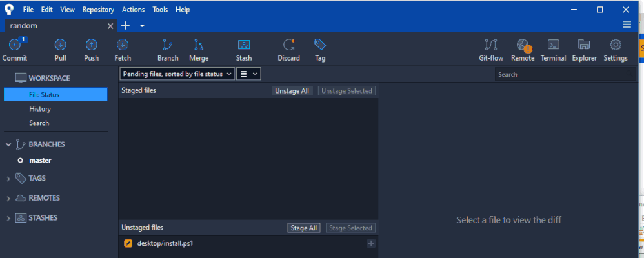Select File Status in the sidebar
644x258 pixels.
coord(55,94)
